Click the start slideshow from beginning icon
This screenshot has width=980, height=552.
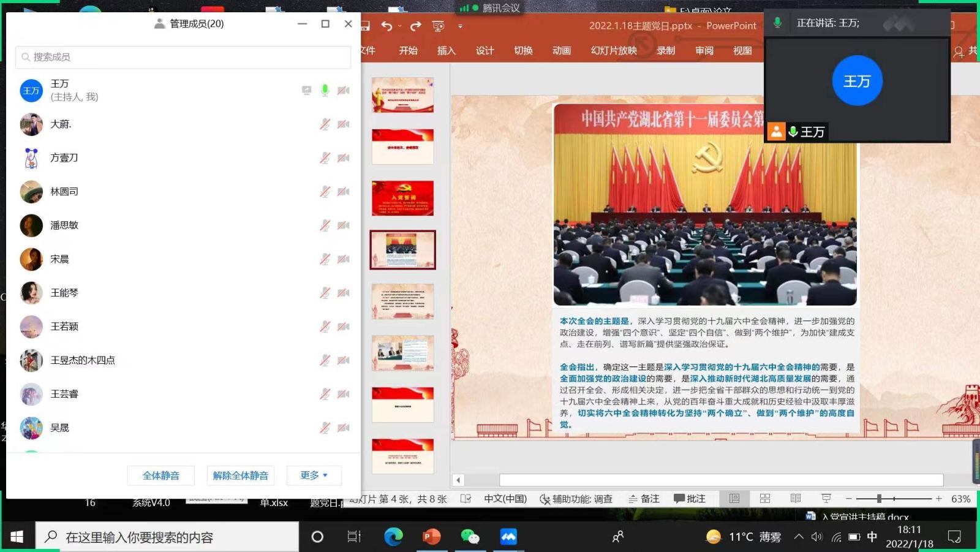[x=438, y=26]
